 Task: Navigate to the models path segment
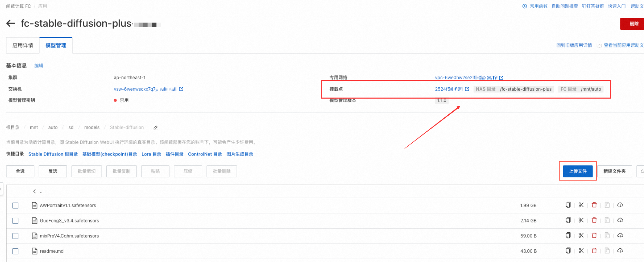tap(92, 127)
